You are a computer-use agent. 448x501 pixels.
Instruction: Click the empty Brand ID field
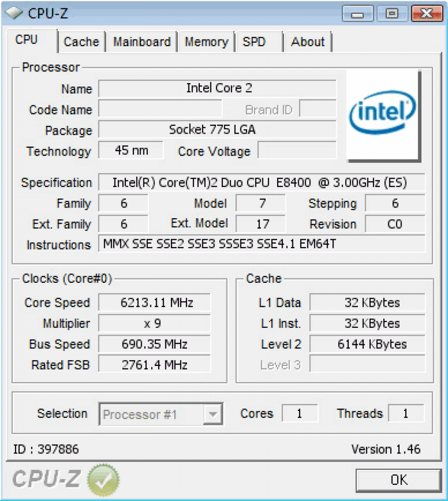pos(318,109)
